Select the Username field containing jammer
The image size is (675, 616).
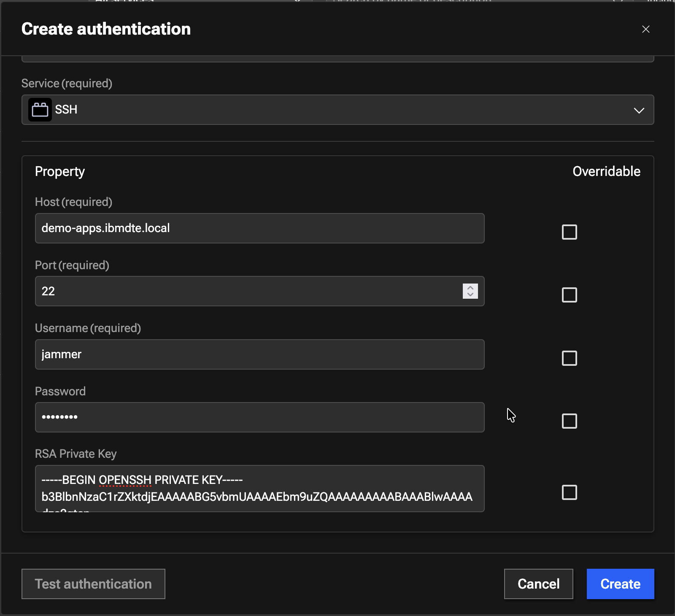pyautogui.click(x=259, y=354)
